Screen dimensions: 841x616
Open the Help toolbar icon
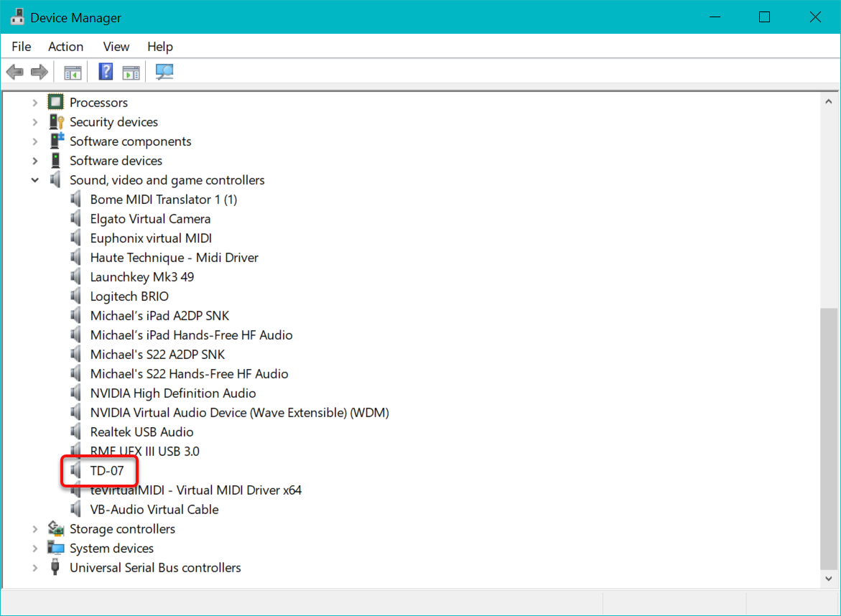coord(106,72)
